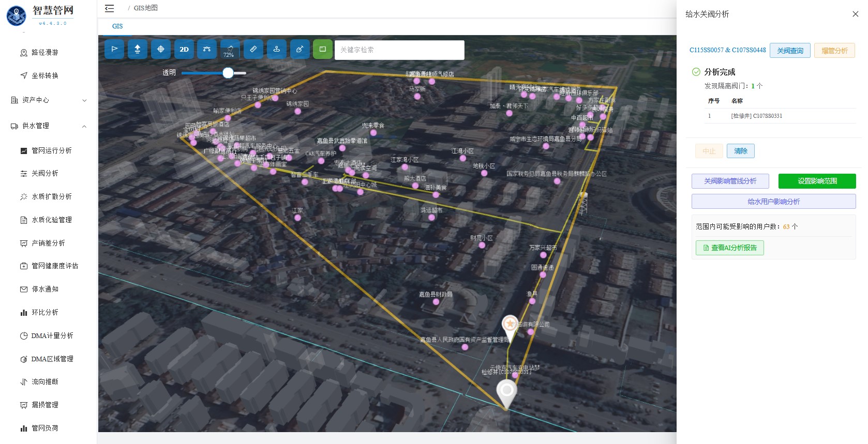Image resolution: width=868 pixels, height=444 pixels.
Task: Click the 环比分析 bar chart icon
Action: pyautogui.click(x=23, y=312)
